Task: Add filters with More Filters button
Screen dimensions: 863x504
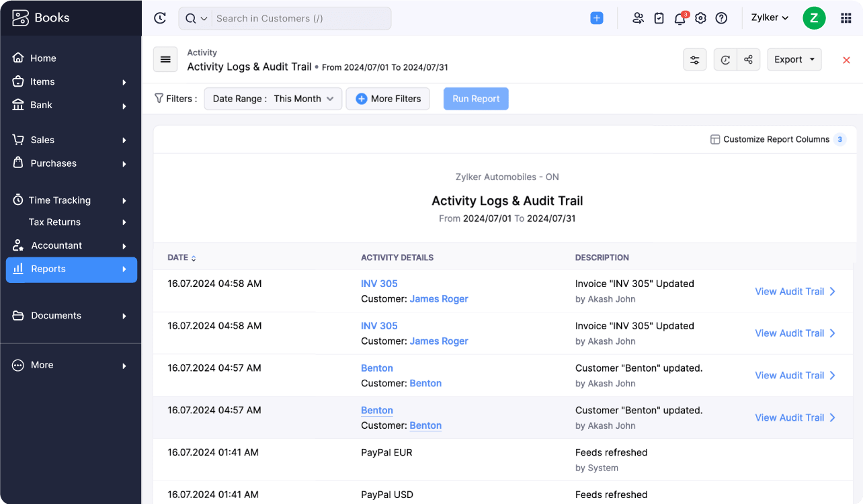Action: point(388,99)
